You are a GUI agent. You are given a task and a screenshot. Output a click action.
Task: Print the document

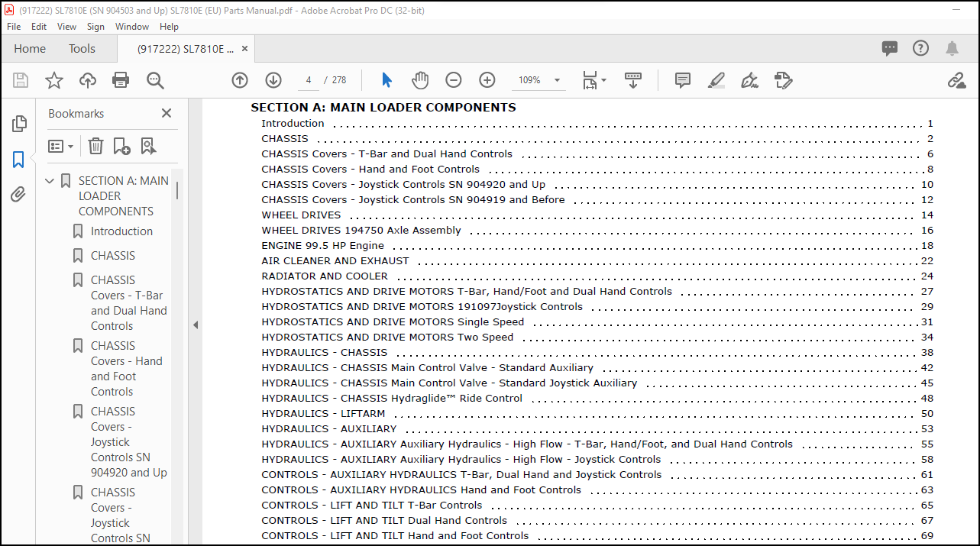click(121, 80)
